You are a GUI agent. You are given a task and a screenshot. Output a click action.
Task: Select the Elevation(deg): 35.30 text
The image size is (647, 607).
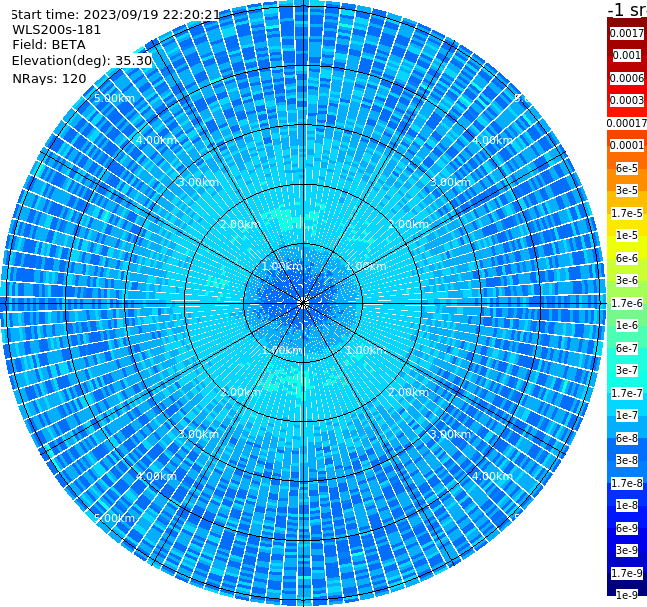pos(82,61)
